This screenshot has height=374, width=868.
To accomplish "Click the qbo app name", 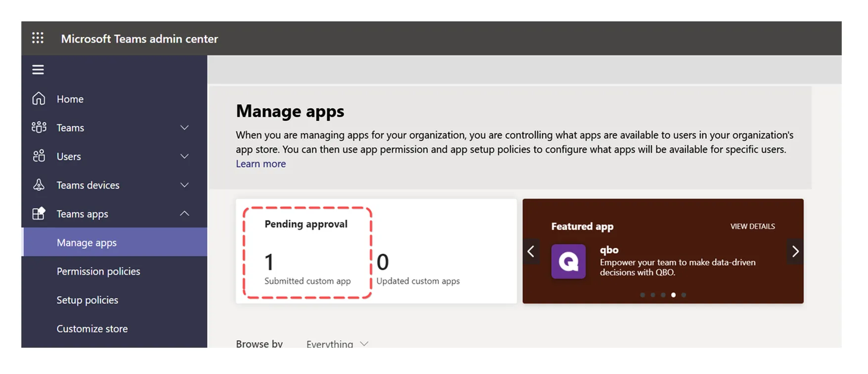I will [609, 250].
